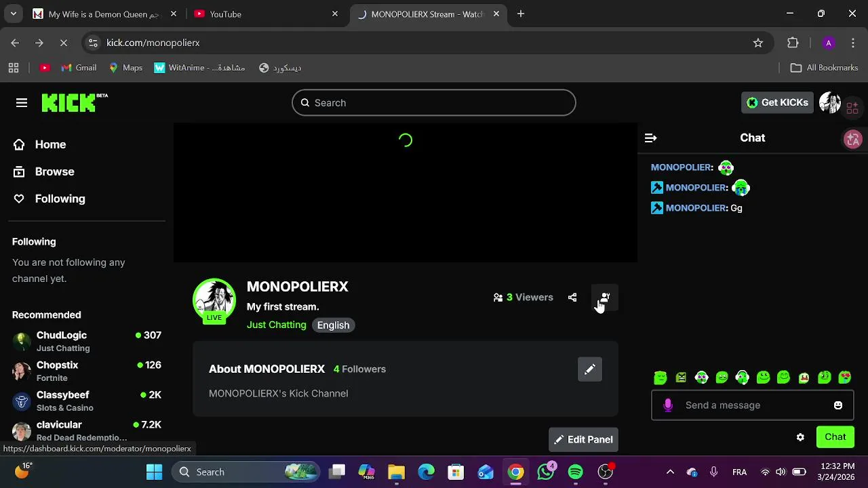Image resolution: width=868 pixels, height=488 pixels.
Task: Go back in browser history
Action: pyautogui.click(x=15, y=43)
